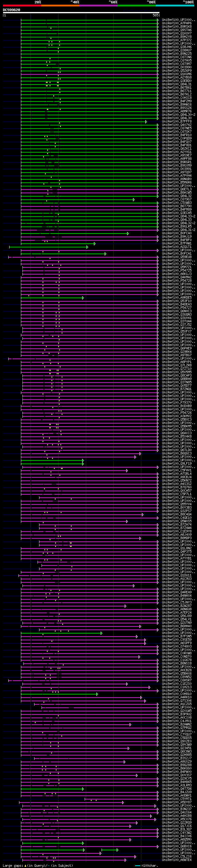Select the UniRef100_Q84L30-2 label
The width and height of the screenshot is (197, 868).
(x=179, y=115)
